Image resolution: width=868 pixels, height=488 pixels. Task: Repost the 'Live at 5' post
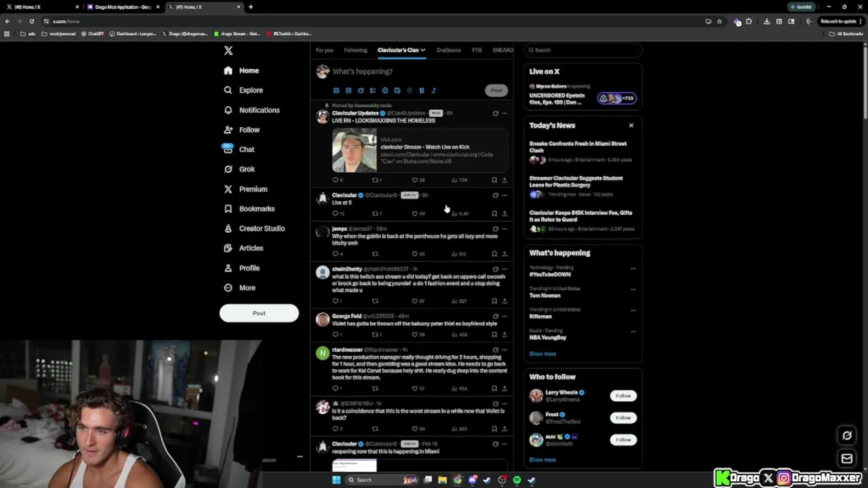tap(376, 213)
